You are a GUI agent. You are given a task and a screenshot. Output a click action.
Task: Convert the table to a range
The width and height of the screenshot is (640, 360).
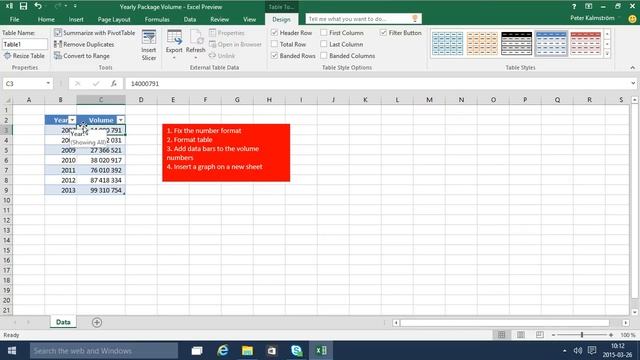click(82, 56)
